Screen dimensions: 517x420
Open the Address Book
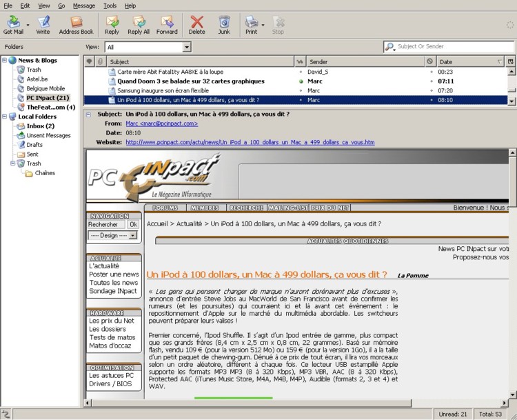click(x=76, y=26)
